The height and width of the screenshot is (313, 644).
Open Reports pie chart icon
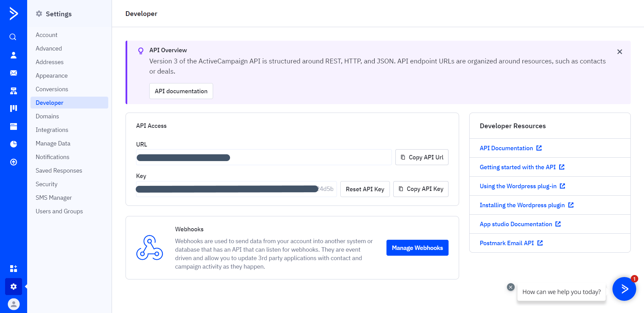pos(13,144)
